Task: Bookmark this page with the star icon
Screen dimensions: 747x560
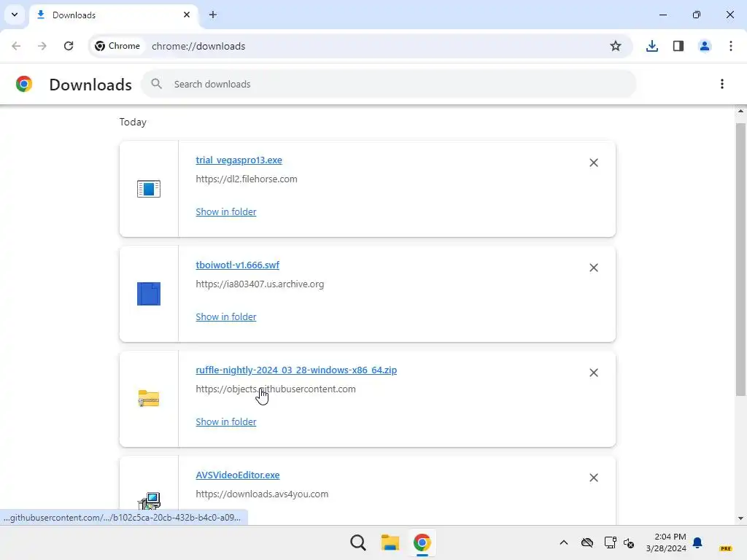Action: pos(616,46)
